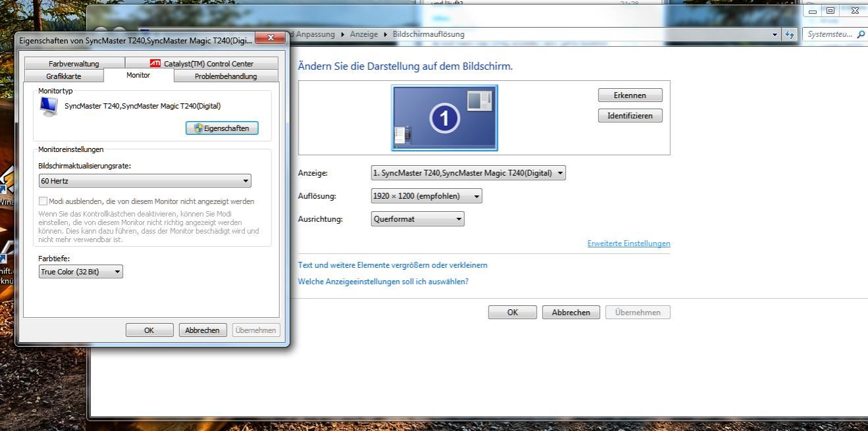
Task: Click 'Welche Anzeigeeinstellungen soll ich auswählen?' link
Action: pos(383,282)
